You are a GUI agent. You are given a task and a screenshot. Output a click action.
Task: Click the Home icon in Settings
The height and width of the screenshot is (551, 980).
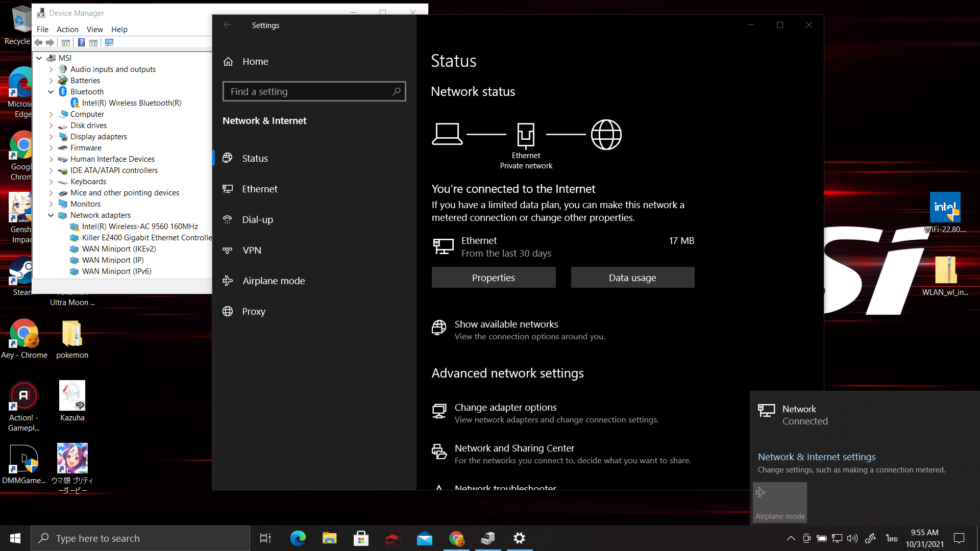click(228, 62)
